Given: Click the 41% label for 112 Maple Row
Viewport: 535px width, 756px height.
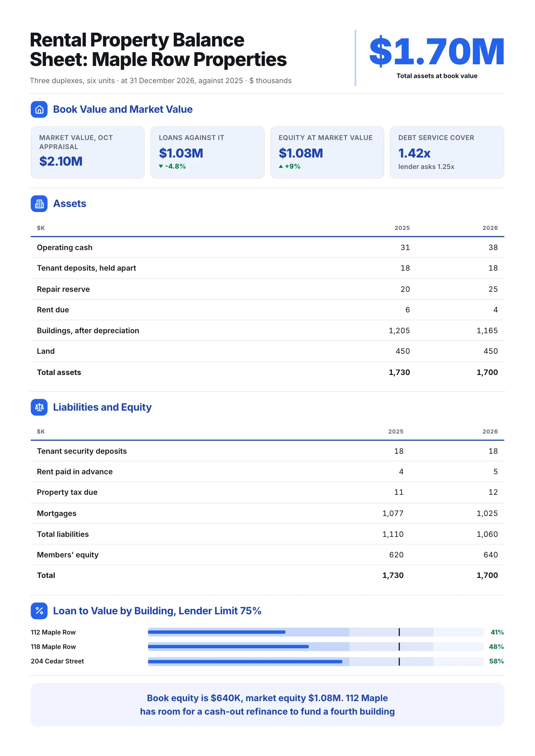Looking at the screenshot, I should [497, 632].
